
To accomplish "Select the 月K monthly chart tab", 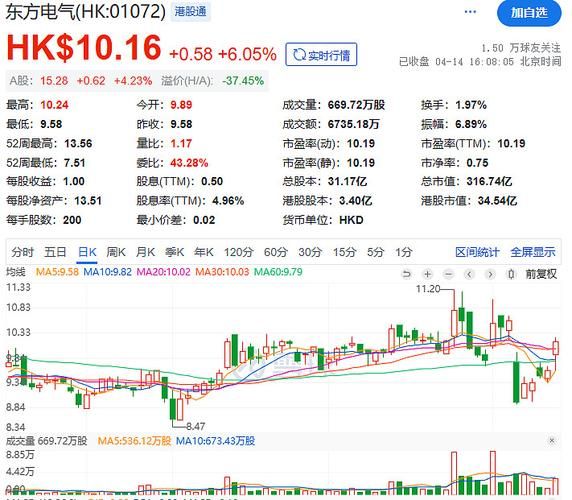I will click(x=145, y=252).
